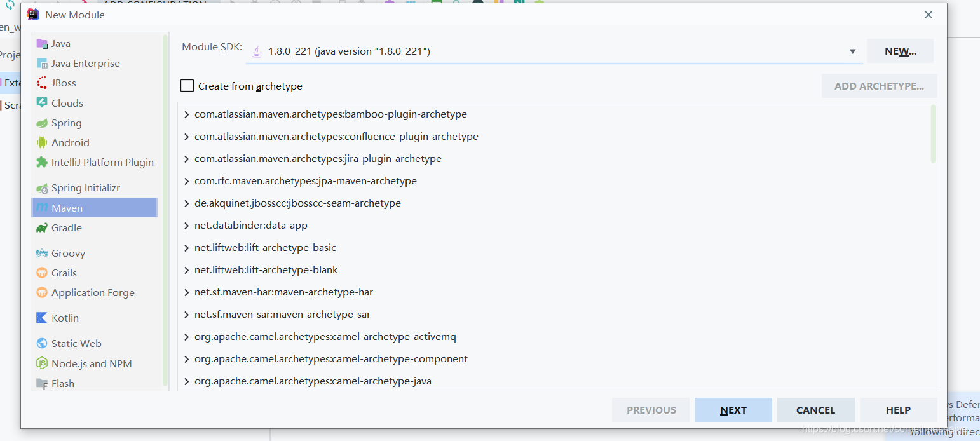Click the Java cup icon in SDK field
The width and height of the screenshot is (980, 441).
tap(257, 51)
